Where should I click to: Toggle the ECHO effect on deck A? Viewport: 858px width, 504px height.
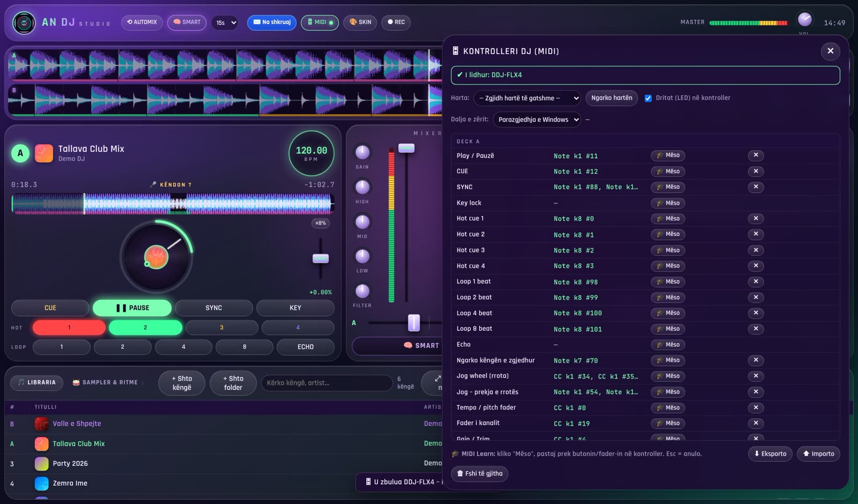305,347
